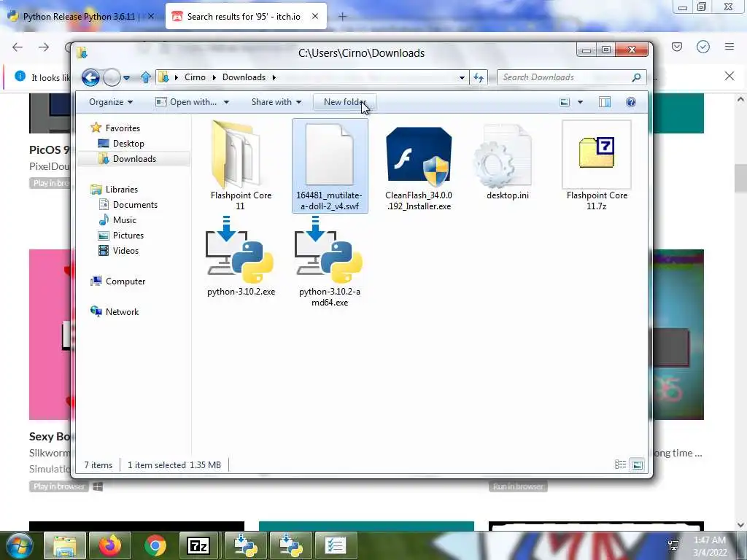
Task: Click Downloads in the address breadcrumb
Action: 244,77
